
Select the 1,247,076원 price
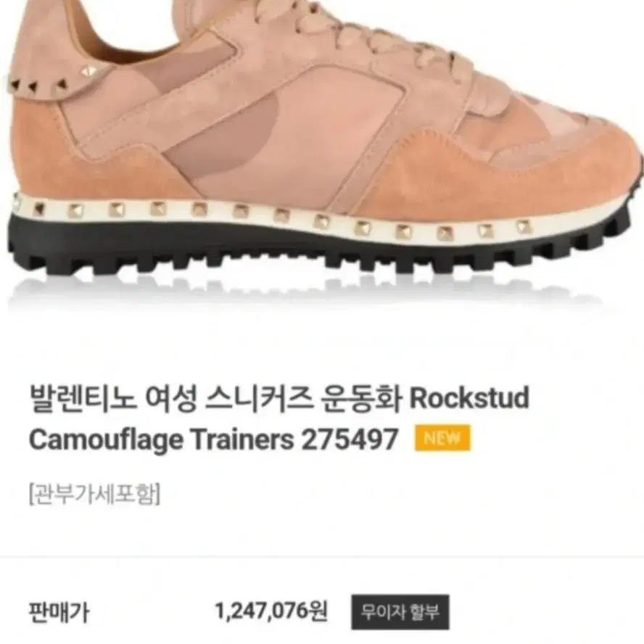[x=271, y=611]
